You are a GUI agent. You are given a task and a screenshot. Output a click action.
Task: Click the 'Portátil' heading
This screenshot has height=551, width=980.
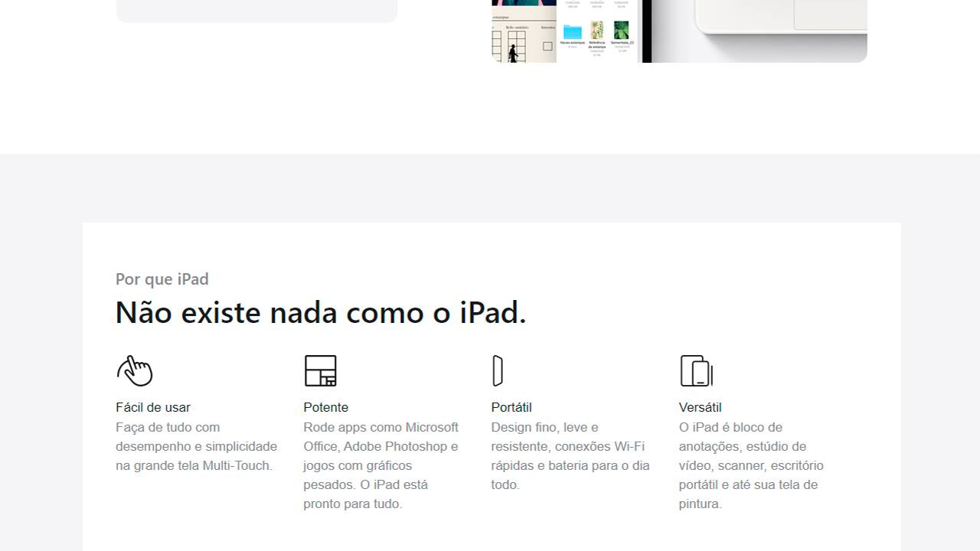[x=511, y=407]
